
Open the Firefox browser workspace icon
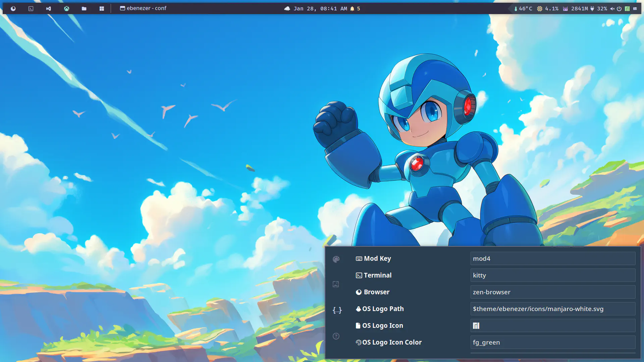pos(13,9)
